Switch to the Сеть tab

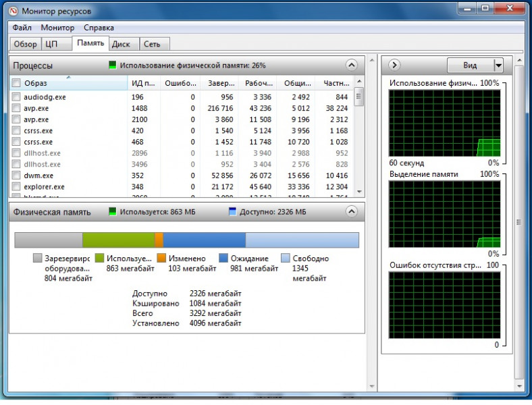click(152, 44)
